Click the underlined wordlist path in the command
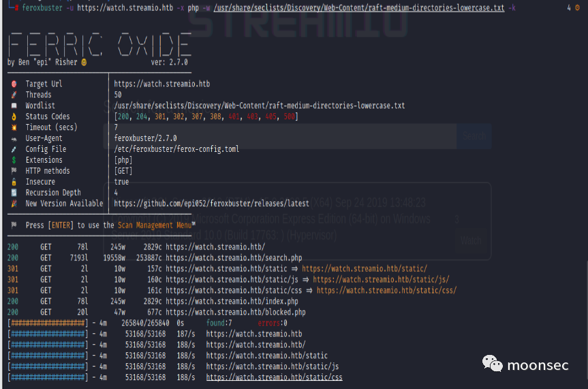 point(359,7)
